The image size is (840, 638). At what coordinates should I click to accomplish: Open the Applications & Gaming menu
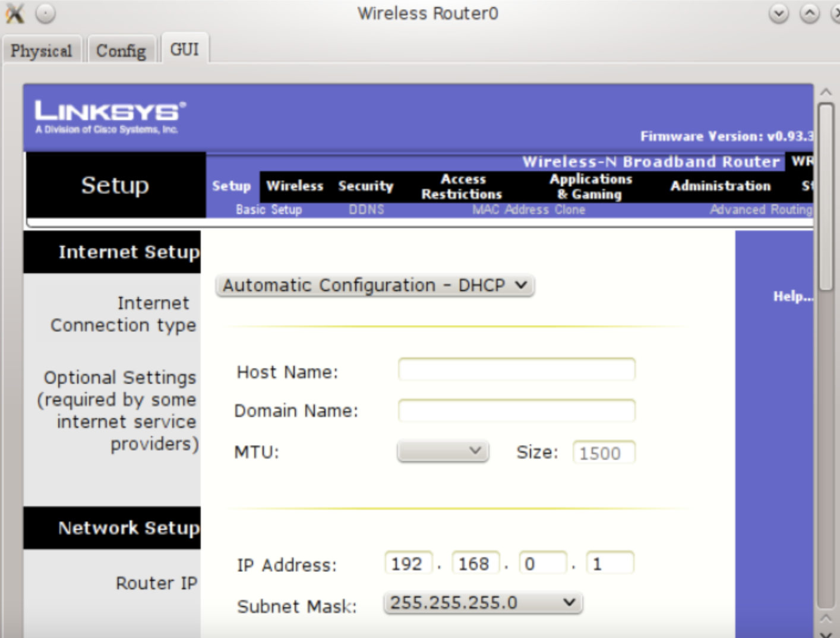tap(590, 187)
